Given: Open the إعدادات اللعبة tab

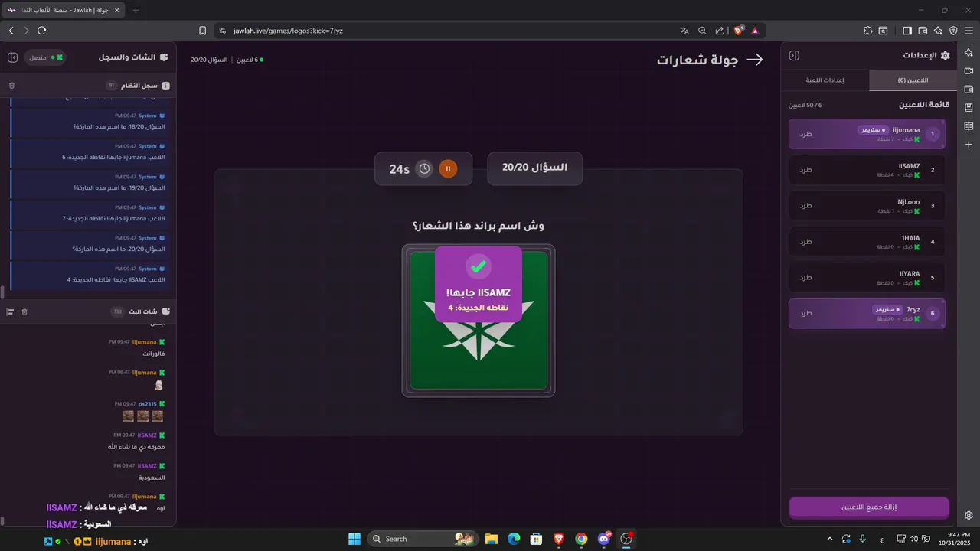Looking at the screenshot, I should 825,80.
